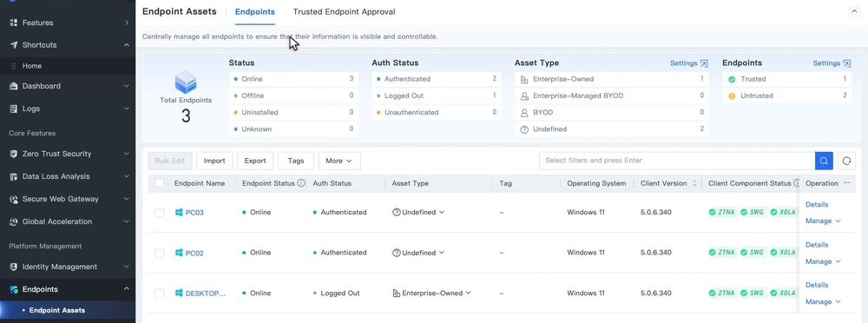Check the DESKTOP row checkbox
Viewport: 868px width, 323px height.
160,293
